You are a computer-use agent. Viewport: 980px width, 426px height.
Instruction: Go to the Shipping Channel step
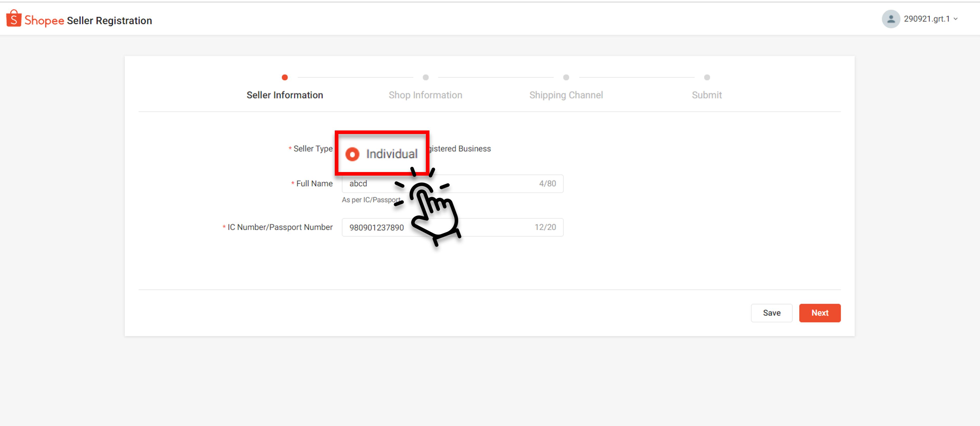(x=566, y=95)
